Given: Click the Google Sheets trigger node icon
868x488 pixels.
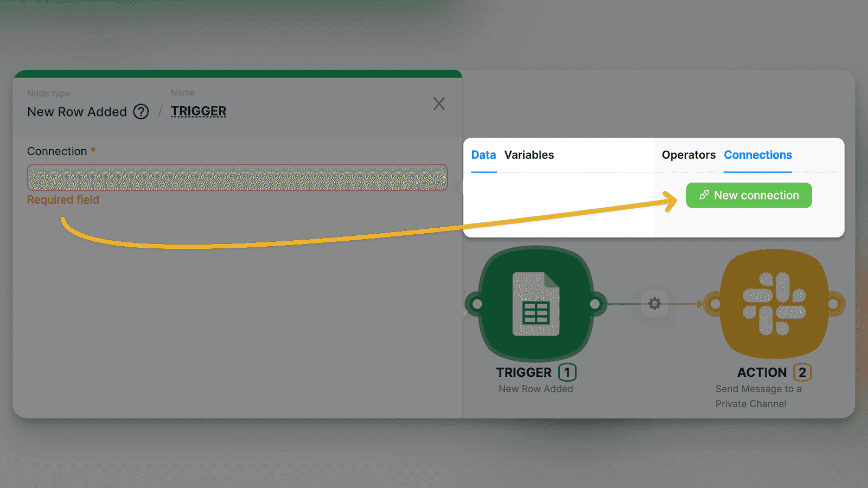Looking at the screenshot, I should pyautogui.click(x=535, y=304).
